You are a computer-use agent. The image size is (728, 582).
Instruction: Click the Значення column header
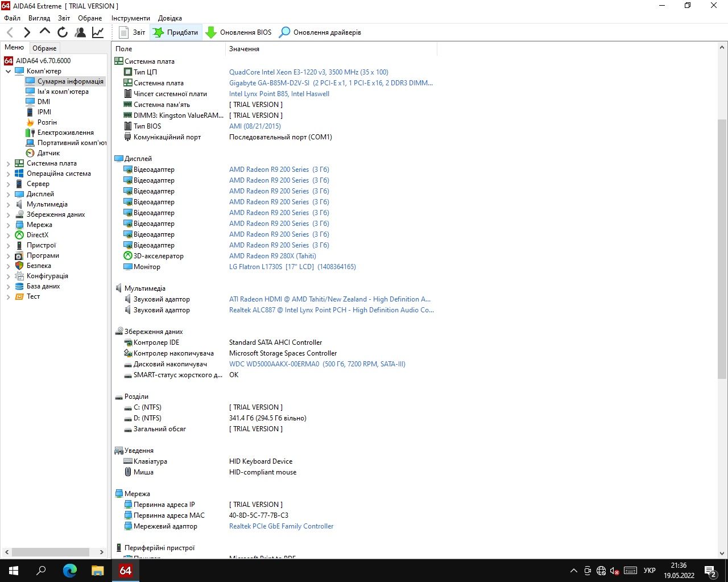(x=332, y=49)
